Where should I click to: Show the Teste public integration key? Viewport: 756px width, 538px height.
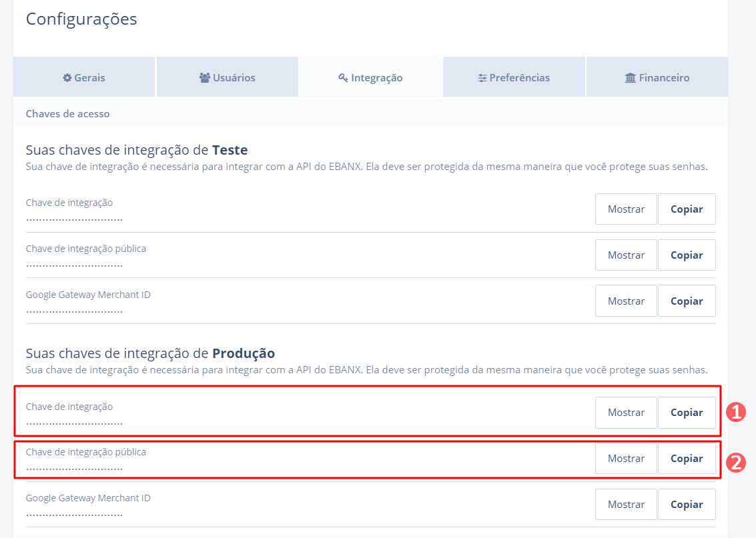(x=626, y=255)
